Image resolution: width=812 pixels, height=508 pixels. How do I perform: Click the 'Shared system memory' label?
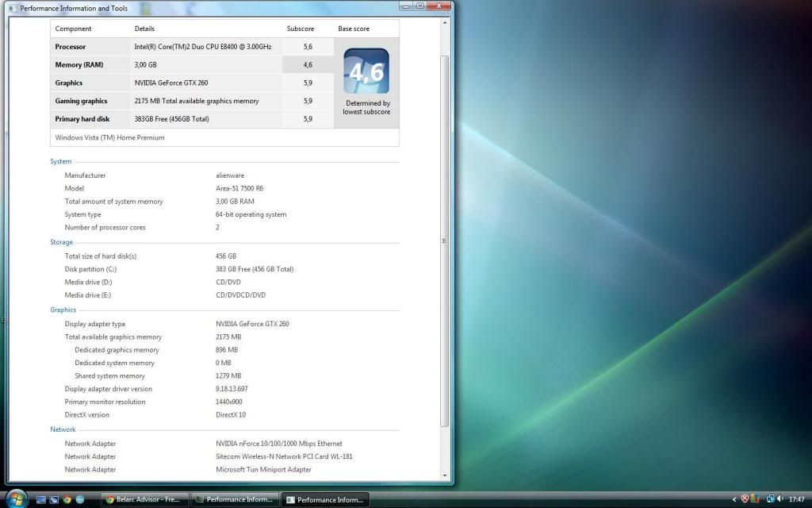109,376
